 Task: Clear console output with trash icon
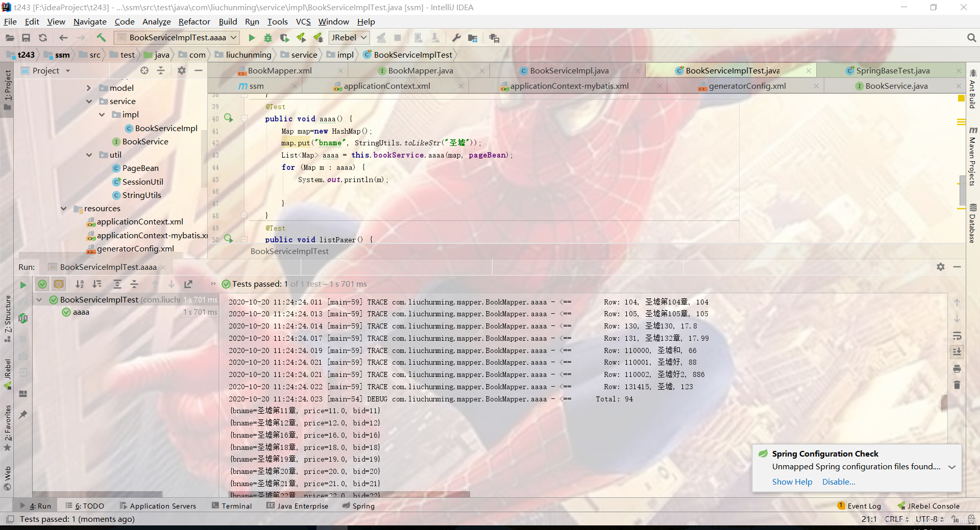click(x=957, y=385)
